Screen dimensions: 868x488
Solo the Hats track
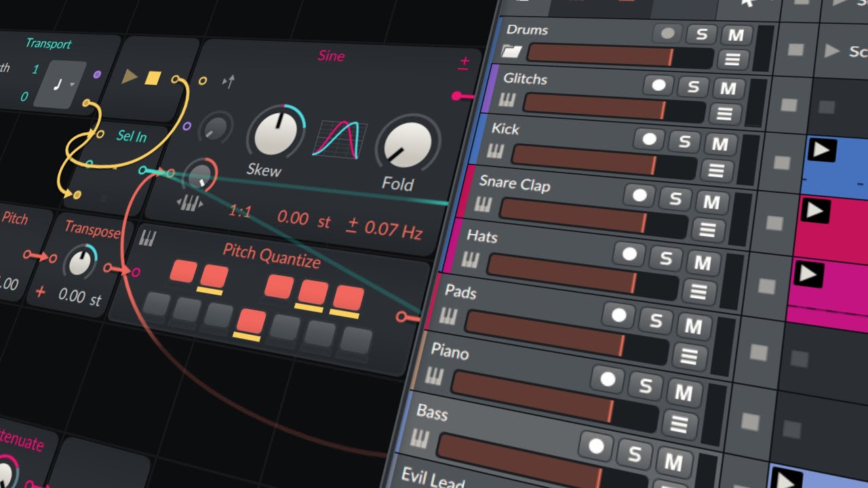[x=666, y=258]
